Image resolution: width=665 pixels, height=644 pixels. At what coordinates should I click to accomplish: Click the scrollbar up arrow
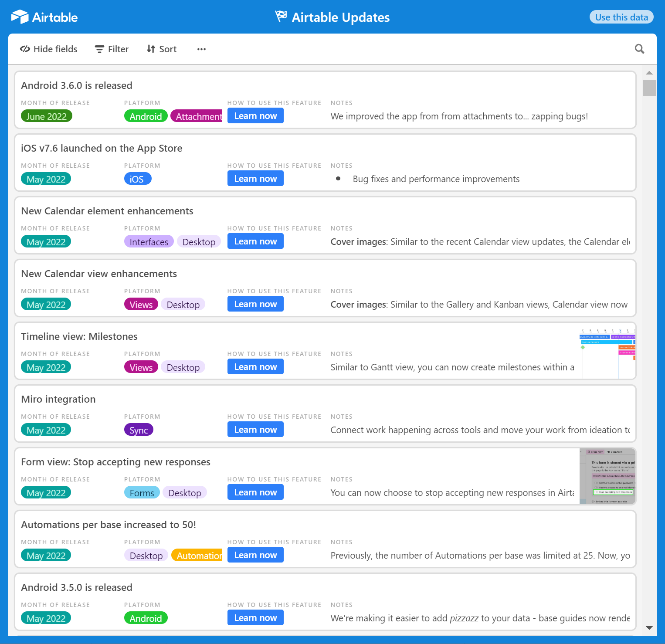tap(649, 73)
